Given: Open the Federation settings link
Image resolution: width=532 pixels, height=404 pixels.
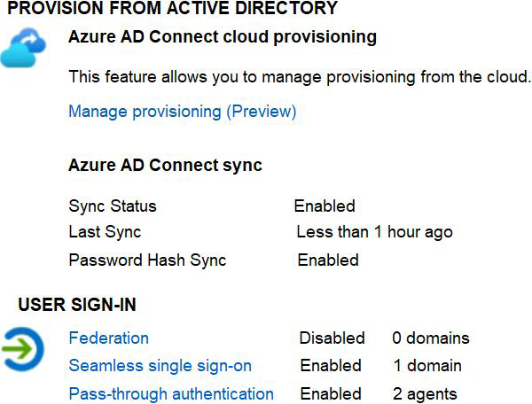Looking at the screenshot, I should click(108, 338).
